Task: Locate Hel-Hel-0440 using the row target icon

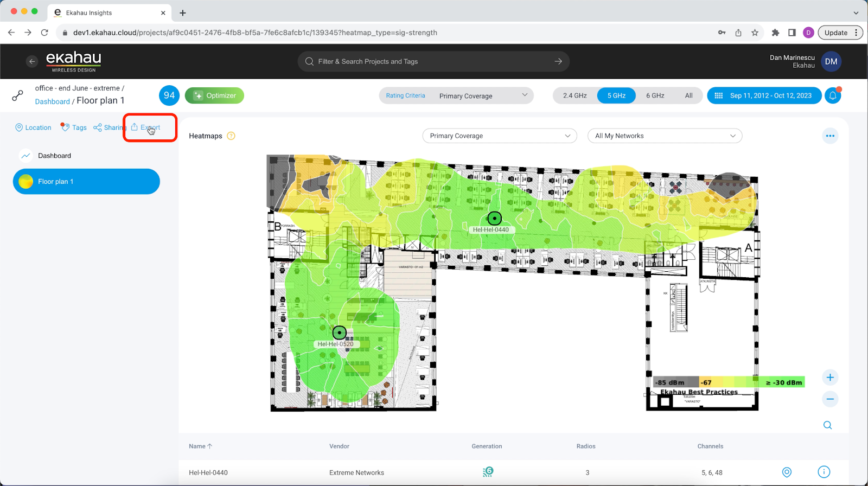Action: tap(787, 472)
